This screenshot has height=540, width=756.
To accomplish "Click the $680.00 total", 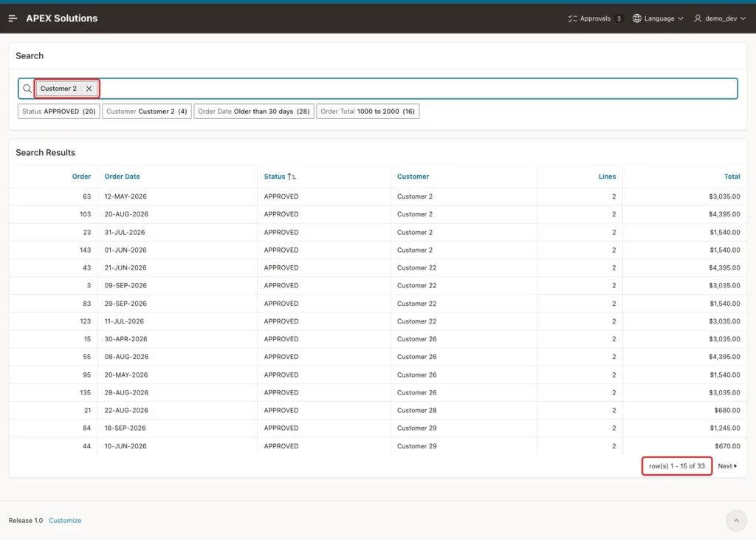I will point(726,410).
